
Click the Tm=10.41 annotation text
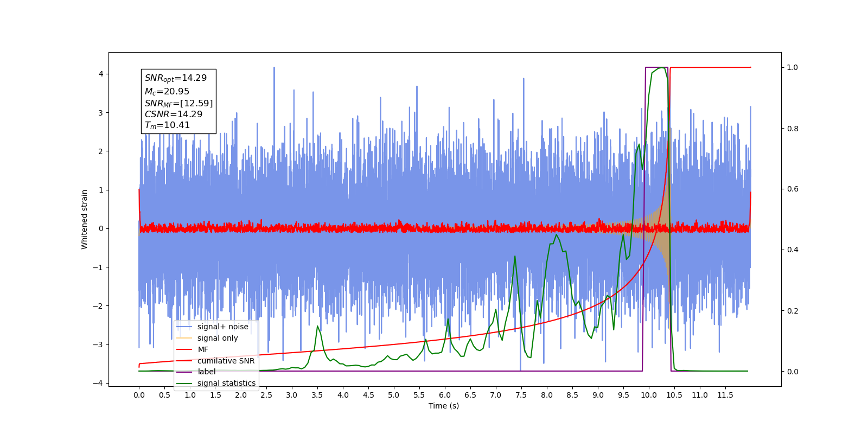[x=167, y=125]
